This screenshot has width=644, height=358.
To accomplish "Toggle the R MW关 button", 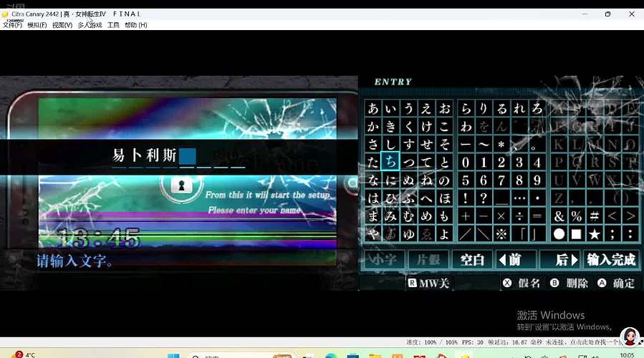I will point(429,284).
